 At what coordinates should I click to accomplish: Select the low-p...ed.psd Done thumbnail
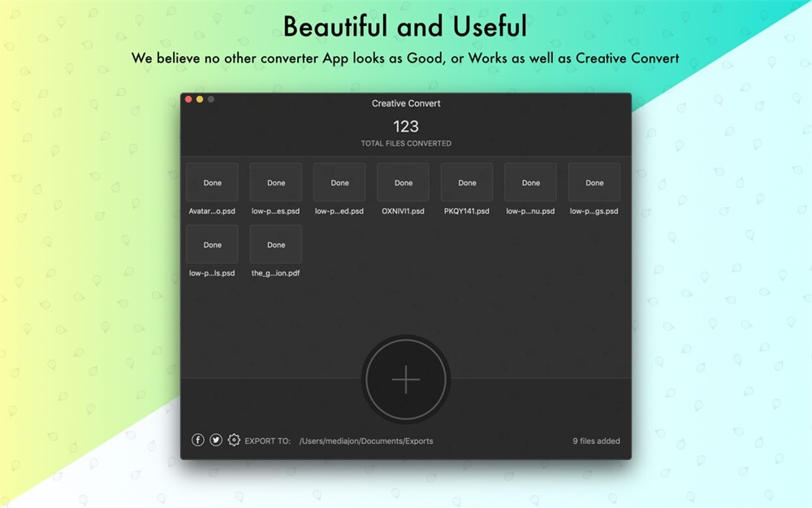pyautogui.click(x=339, y=182)
